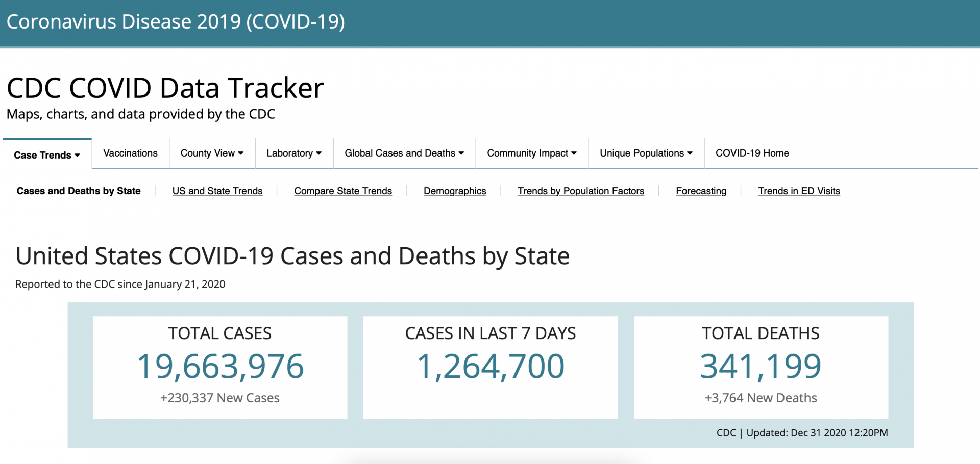The height and width of the screenshot is (464, 980).
Task: Expand the Community Impact menu
Action: [532, 153]
